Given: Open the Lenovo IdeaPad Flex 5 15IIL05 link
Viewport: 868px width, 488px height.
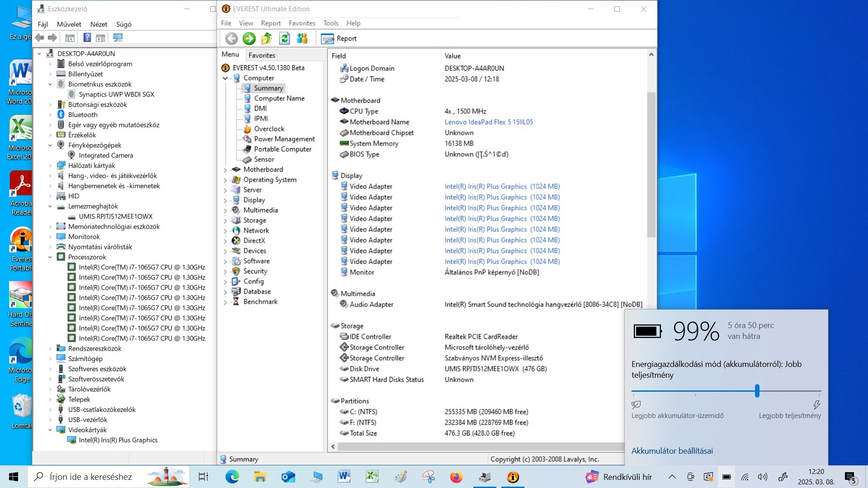Looking at the screenshot, I should point(489,122).
